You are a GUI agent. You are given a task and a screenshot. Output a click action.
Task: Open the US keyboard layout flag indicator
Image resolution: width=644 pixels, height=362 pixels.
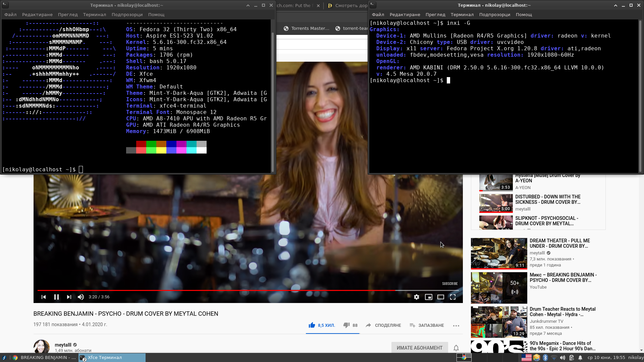coord(526,358)
